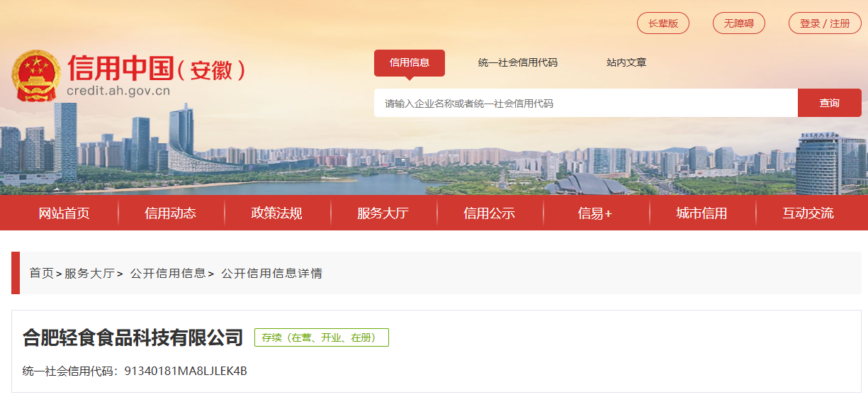Open 服务大厅 navigation menu
The height and width of the screenshot is (397, 868).
click(383, 213)
